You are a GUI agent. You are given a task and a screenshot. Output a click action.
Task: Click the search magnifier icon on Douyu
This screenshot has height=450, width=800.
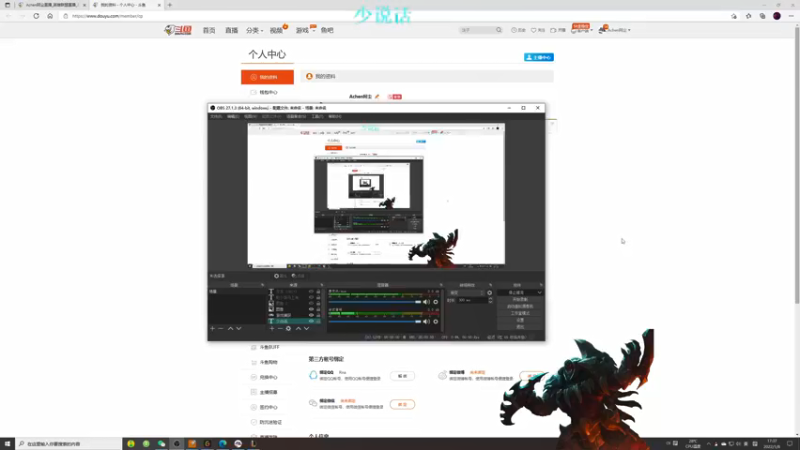(x=499, y=30)
